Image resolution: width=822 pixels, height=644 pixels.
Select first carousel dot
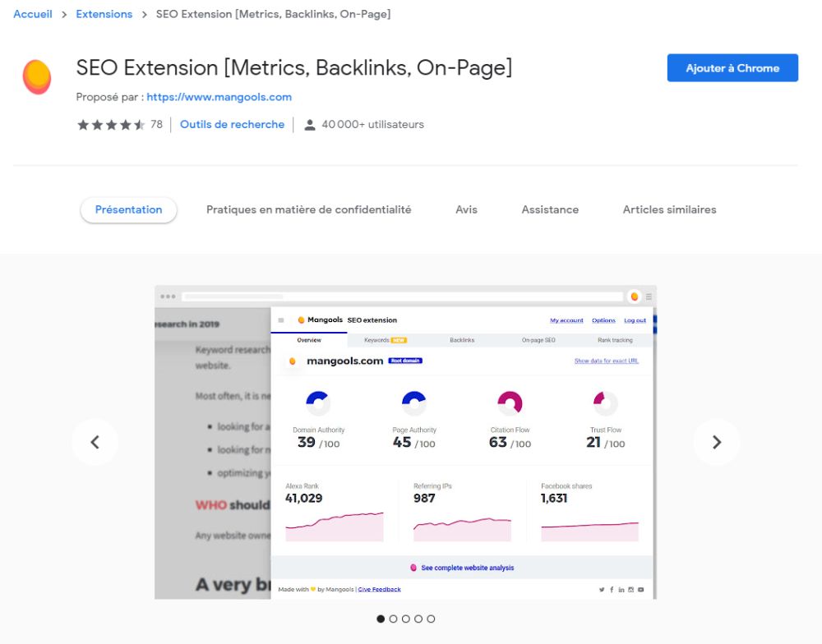pyautogui.click(x=381, y=619)
